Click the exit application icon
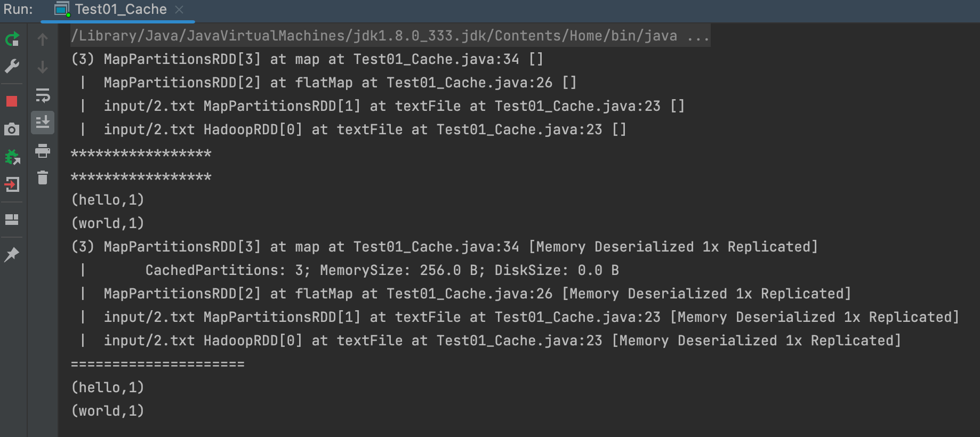 tap(12, 184)
